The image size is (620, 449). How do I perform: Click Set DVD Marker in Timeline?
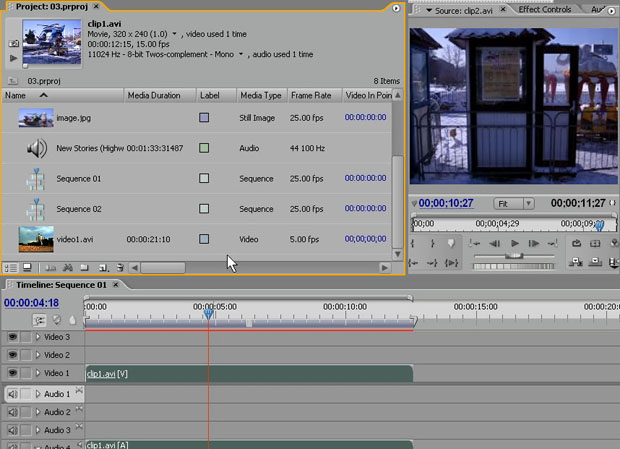[57, 319]
